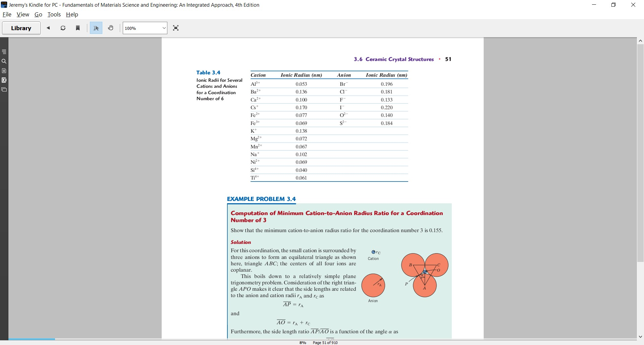Click the 'Anion' column header
Viewport: 644px width, 345px height.
pyautogui.click(x=344, y=75)
